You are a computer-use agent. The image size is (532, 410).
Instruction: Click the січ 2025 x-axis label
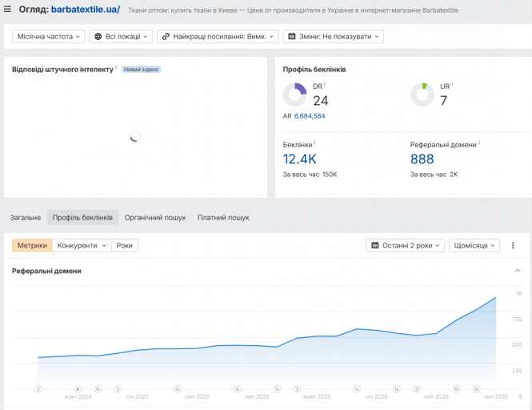point(138,396)
